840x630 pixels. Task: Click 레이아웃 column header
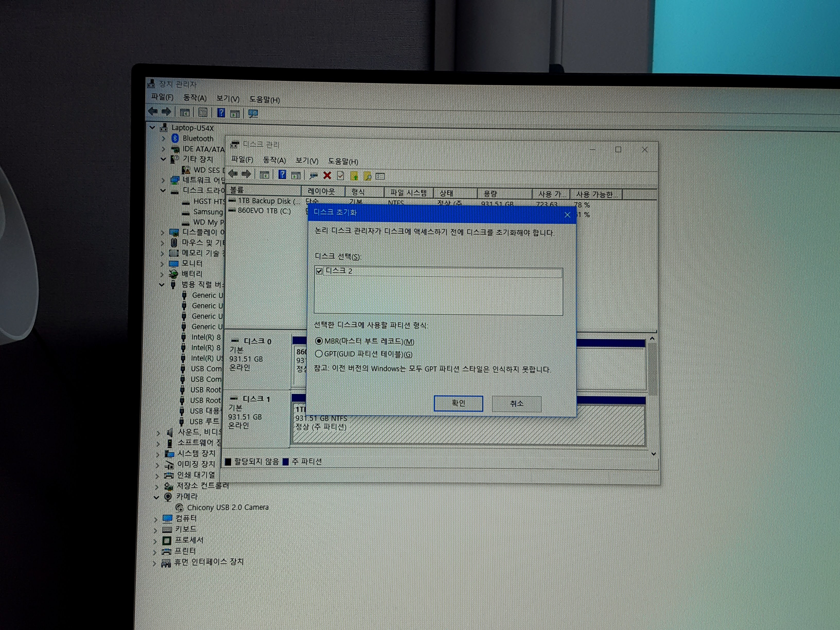pyautogui.click(x=323, y=191)
